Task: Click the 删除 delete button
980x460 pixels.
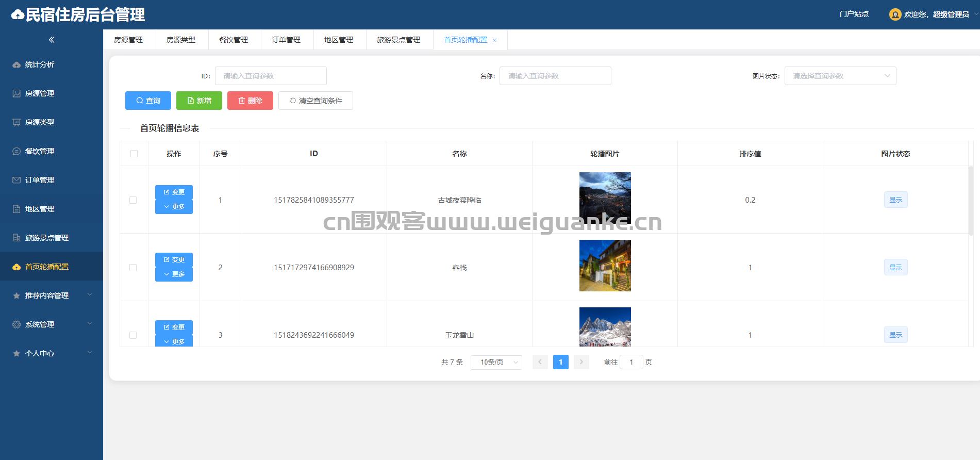Action: (x=250, y=101)
